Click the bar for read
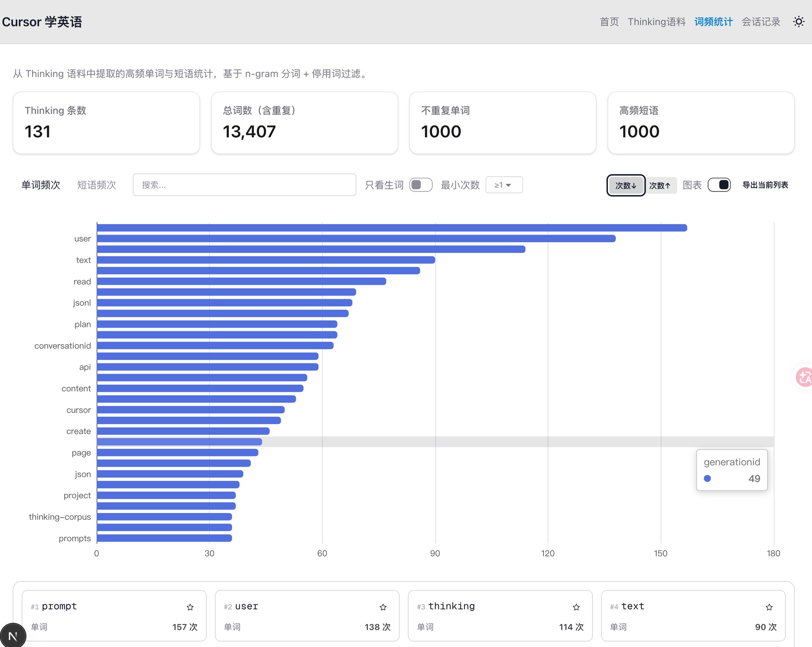 coord(241,281)
